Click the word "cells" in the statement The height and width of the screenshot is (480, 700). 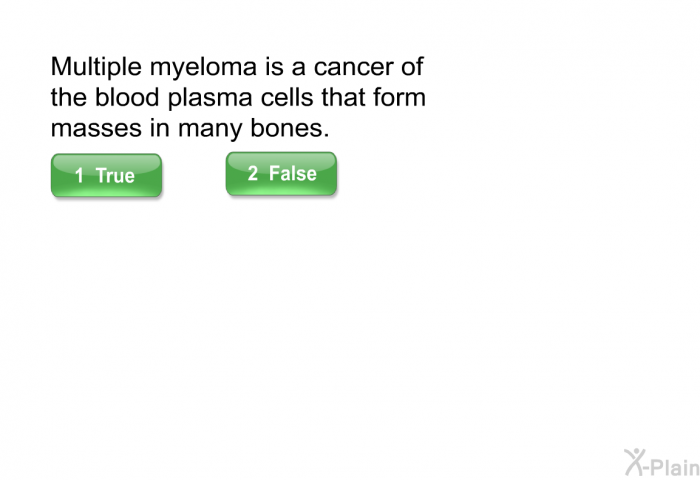[x=287, y=97]
